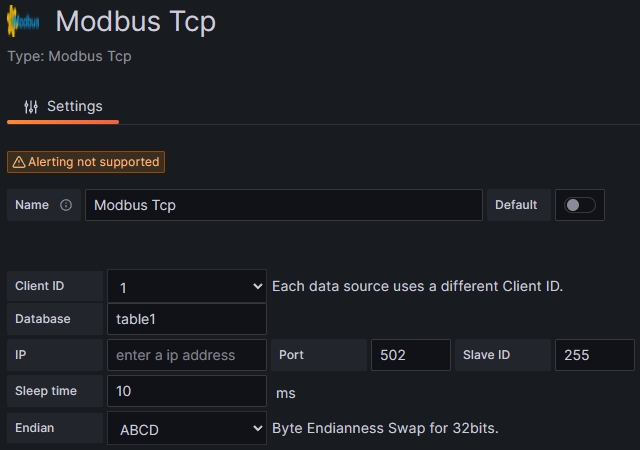Click the Database table1 field
The image size is (640, 450).
187,319
